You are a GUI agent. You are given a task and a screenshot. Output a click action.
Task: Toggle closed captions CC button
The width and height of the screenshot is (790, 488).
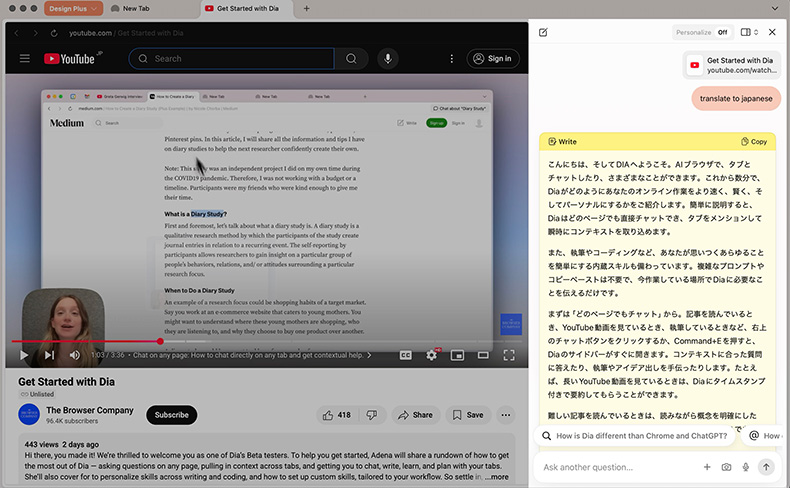coord(406,355)
